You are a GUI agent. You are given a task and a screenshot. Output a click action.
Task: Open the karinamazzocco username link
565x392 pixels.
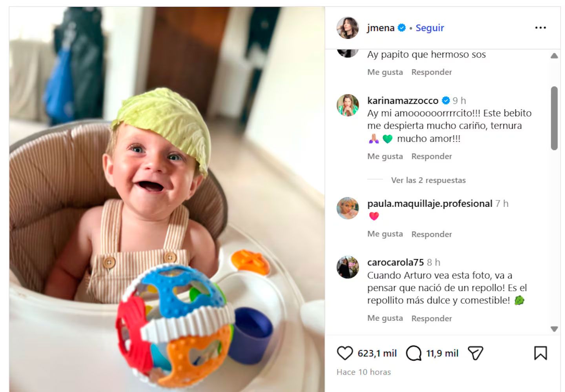pyautogui.click(x=403, y=101)
